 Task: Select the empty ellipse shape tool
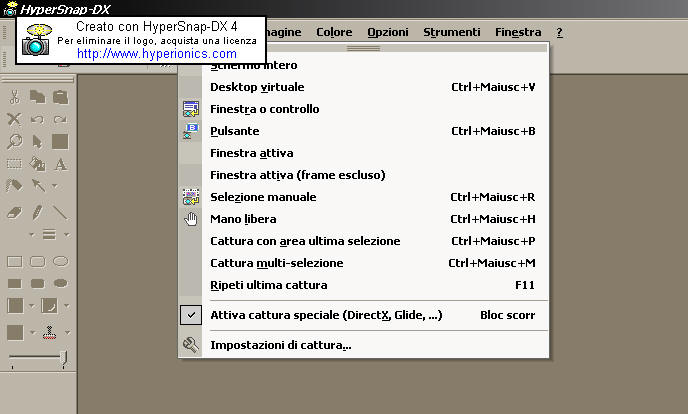60,261
